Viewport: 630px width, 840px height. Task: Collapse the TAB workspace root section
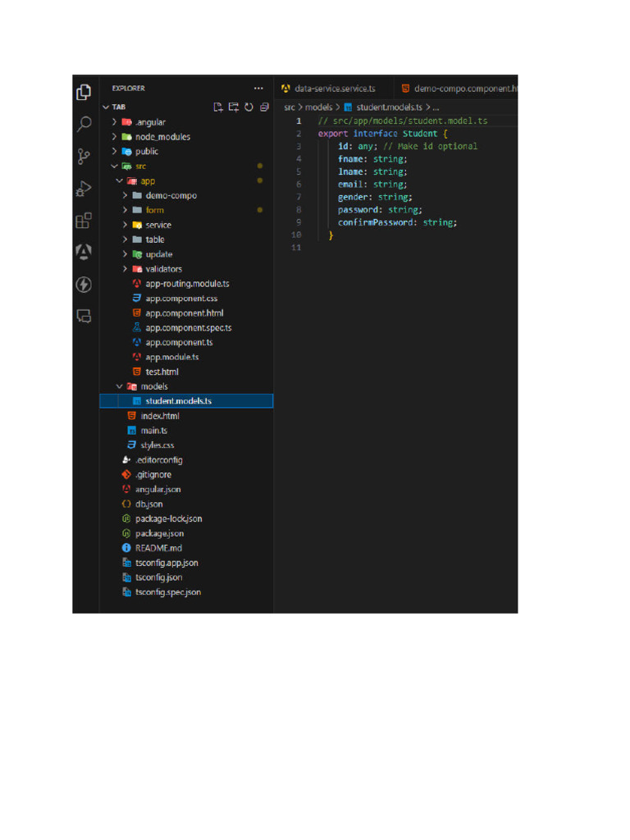tap(106, 107)
